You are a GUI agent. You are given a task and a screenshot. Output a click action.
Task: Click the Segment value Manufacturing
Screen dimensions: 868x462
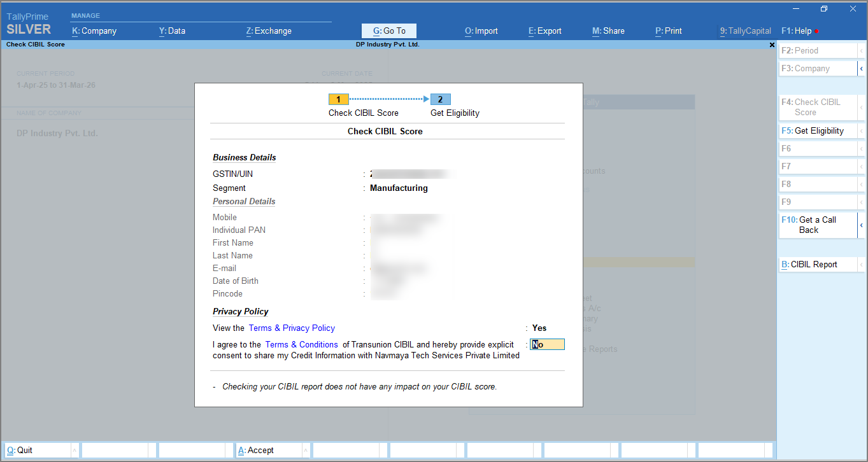[399, 188]
